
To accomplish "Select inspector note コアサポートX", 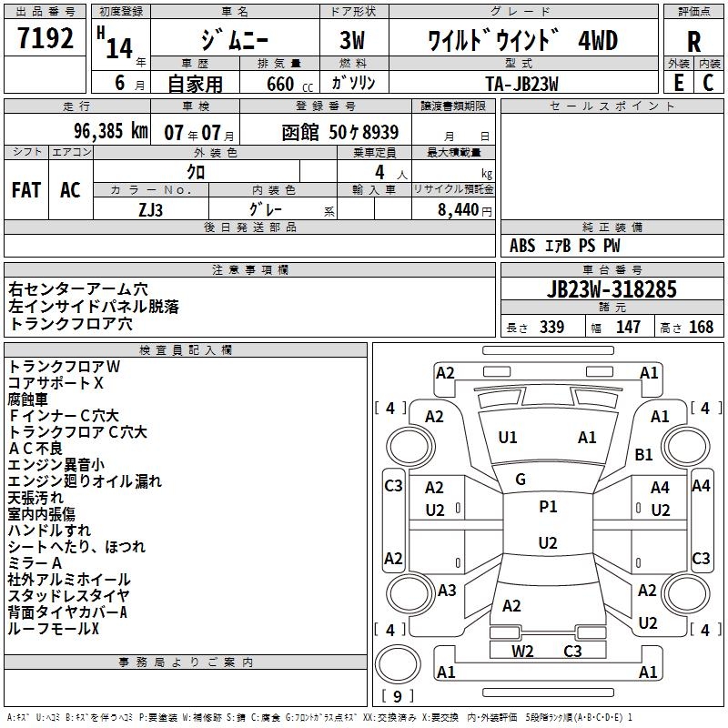I will coord(56,383).
